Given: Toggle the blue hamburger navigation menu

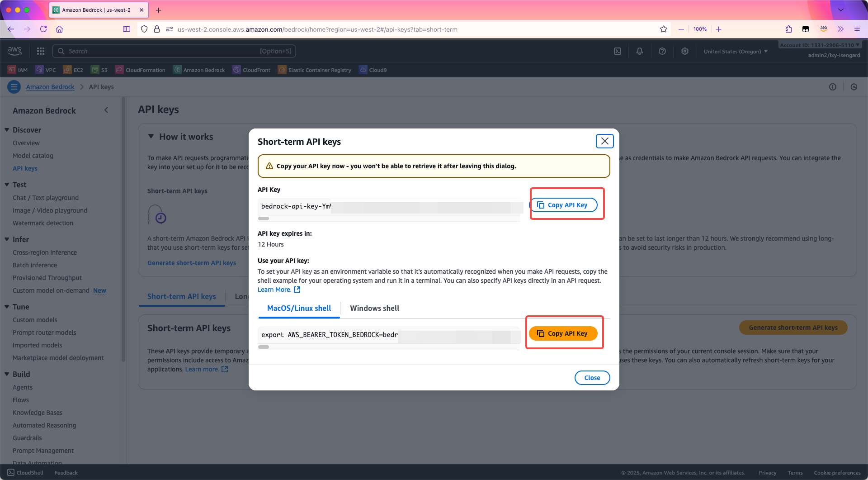Looking at the screenshot, I should click(14, 87).
